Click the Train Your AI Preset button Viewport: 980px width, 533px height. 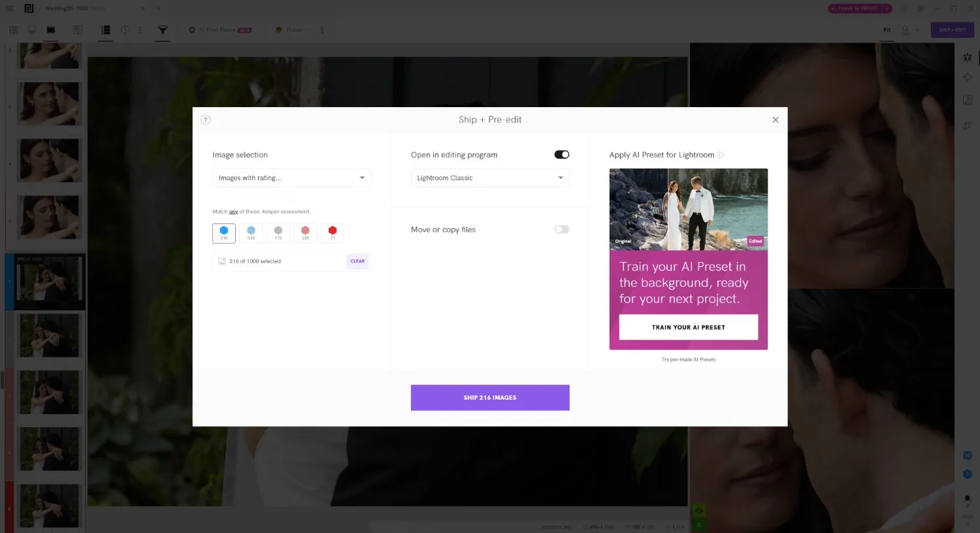[688, 327]
